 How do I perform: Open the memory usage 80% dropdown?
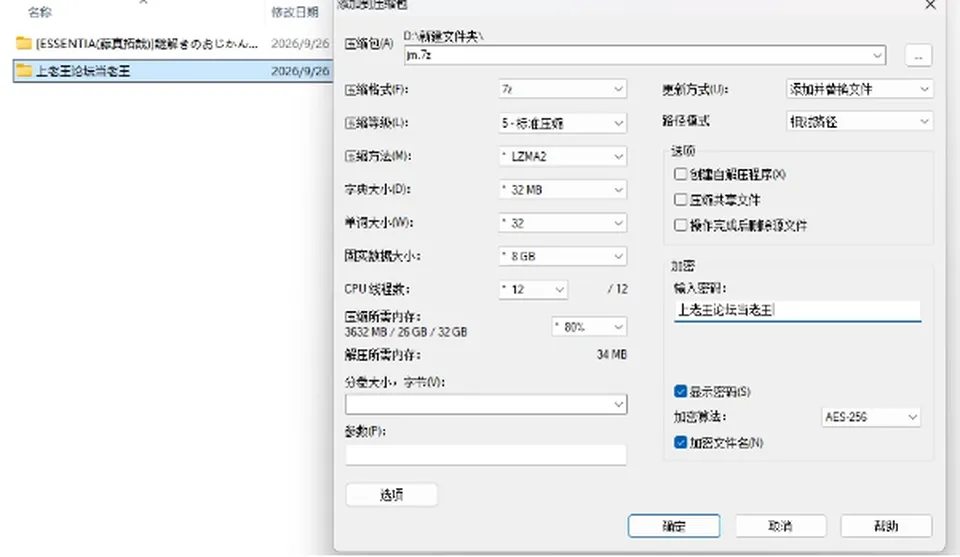click(x=589, y=327)
